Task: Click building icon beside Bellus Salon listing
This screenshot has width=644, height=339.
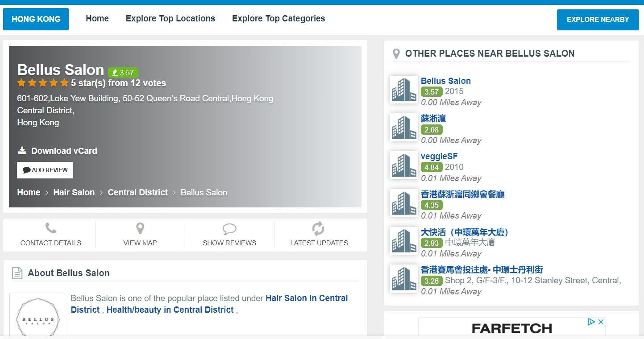Action: pos(404,90)
